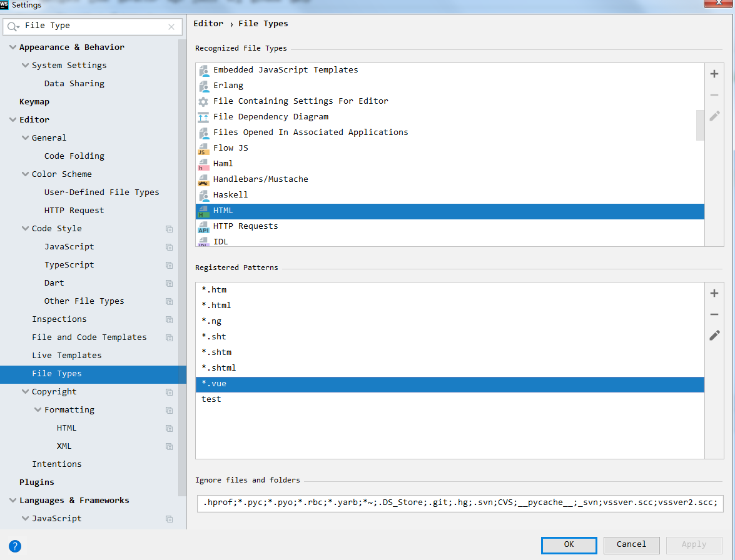Click the Flow JS file type icon
This screenshot has height=560, width=735.
tap(203, 148)
